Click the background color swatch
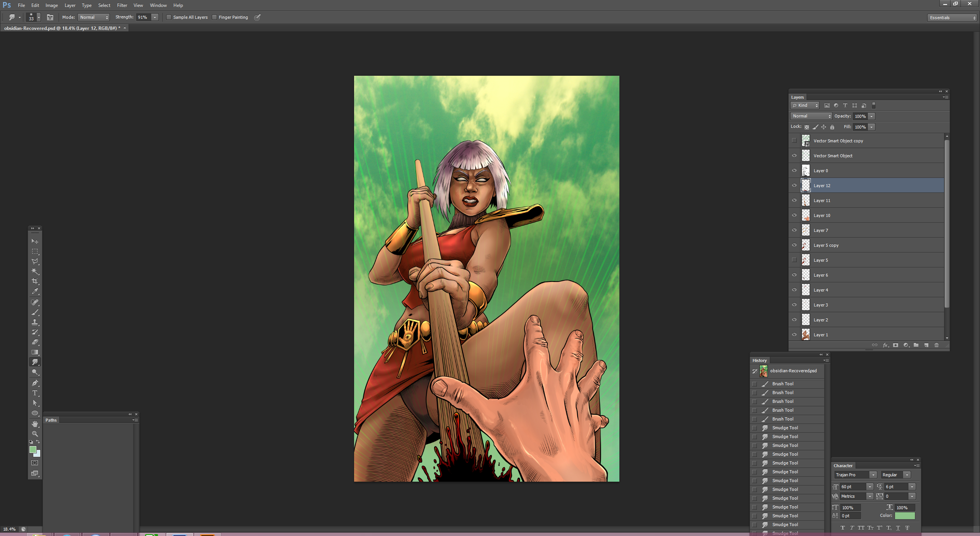Image resolution: width=980 pixels, height=536 pixels. [38, 454]
